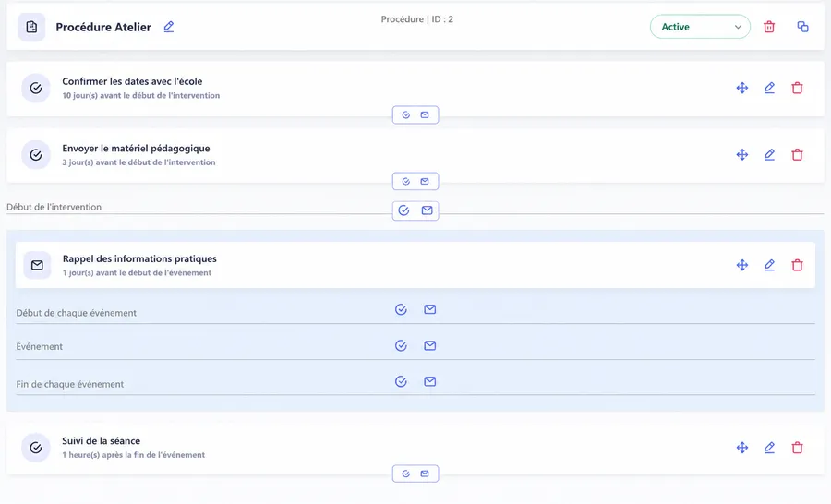
Task: Delete the Confirmer les dates step
Action: (797, 88)
